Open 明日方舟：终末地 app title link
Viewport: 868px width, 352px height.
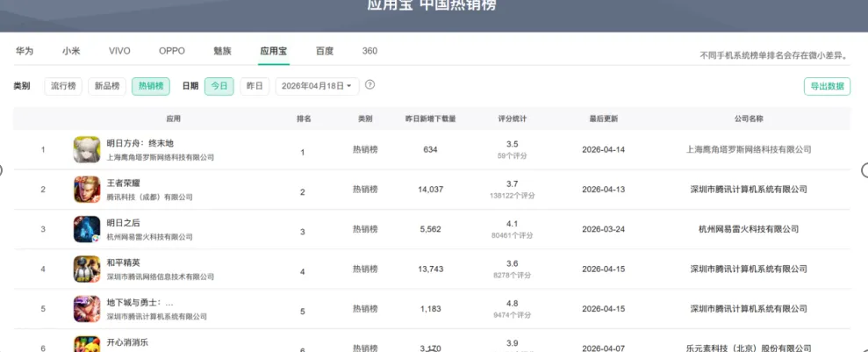140,143
